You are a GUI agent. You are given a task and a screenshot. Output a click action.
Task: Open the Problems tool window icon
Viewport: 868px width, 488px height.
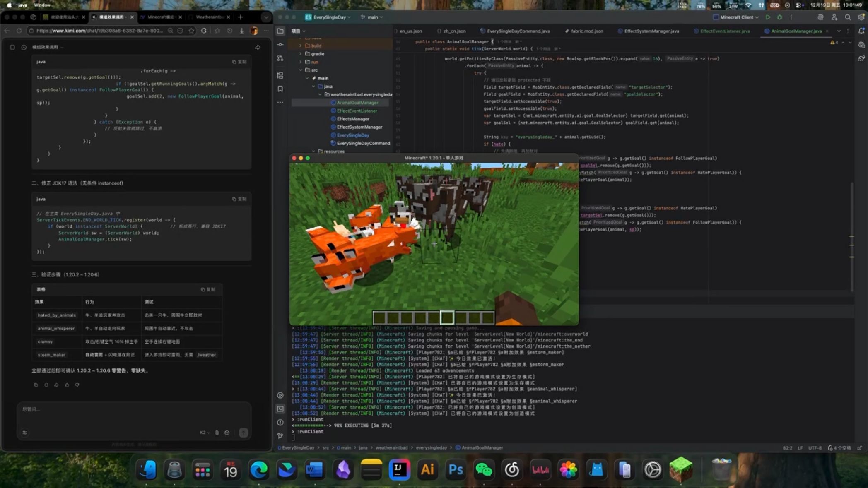coord(280,423)
